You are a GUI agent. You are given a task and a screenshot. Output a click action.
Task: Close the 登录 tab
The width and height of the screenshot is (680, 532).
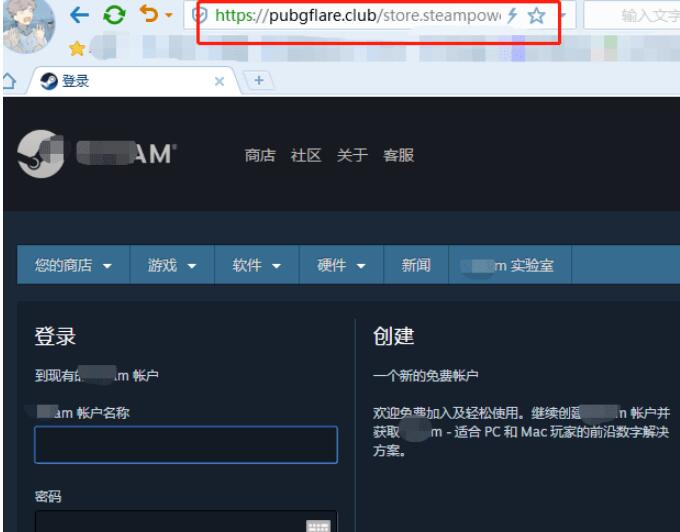[x=219, y=82]
